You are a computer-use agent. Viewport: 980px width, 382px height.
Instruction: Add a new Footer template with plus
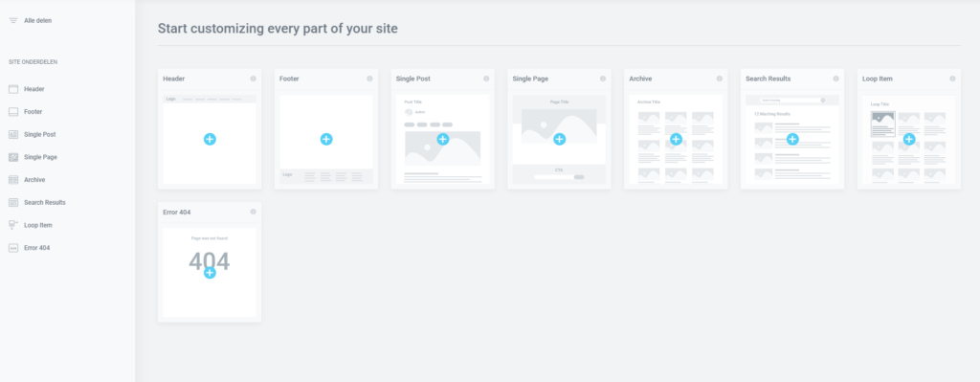[326, 139]
